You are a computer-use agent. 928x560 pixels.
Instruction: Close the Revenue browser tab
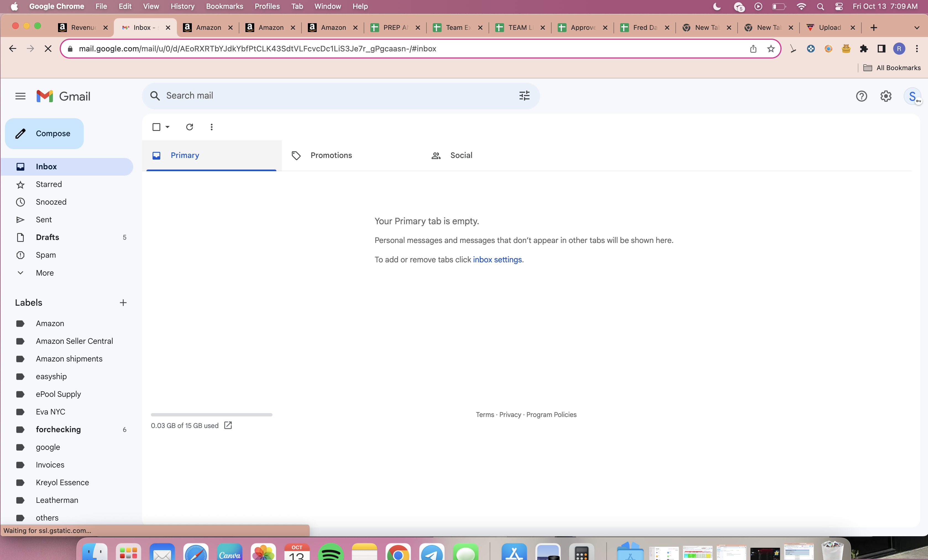pos(106,27)
